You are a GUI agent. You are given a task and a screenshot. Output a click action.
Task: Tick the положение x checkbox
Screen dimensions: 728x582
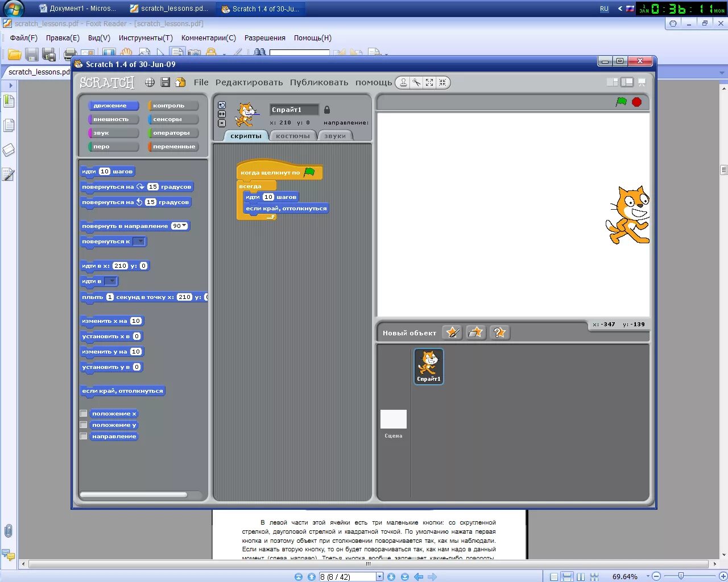point(84,414)
